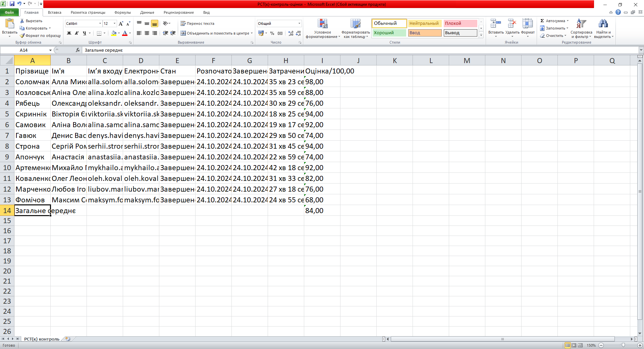644x349 pixels.
Task: Apply fill color bucket icon
Action: pos(114,33)
